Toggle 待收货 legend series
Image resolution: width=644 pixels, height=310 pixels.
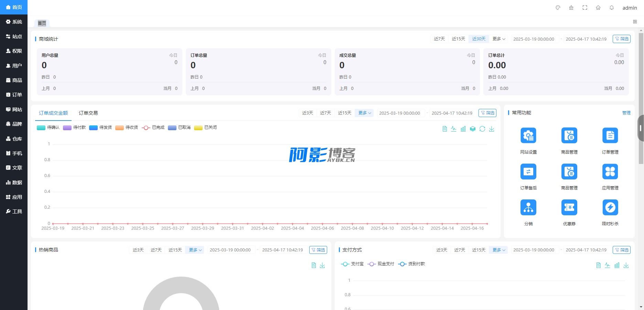pos(127,127)
